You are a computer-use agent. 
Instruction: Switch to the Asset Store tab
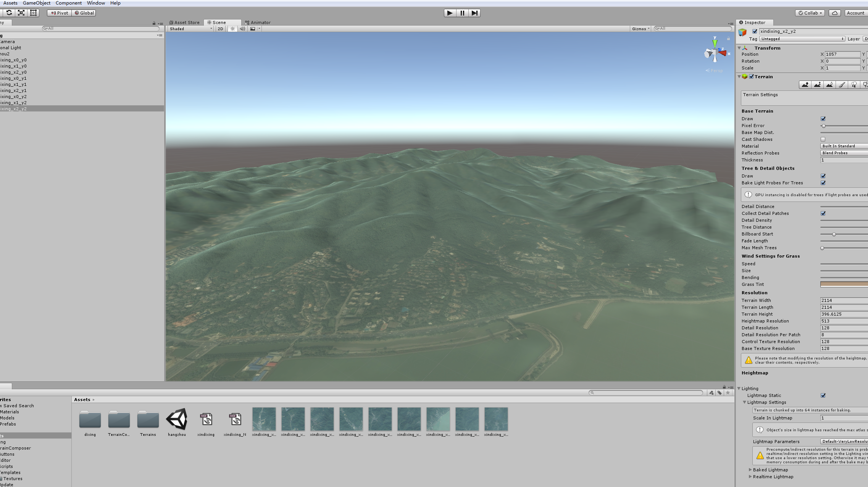coord(185,22)
